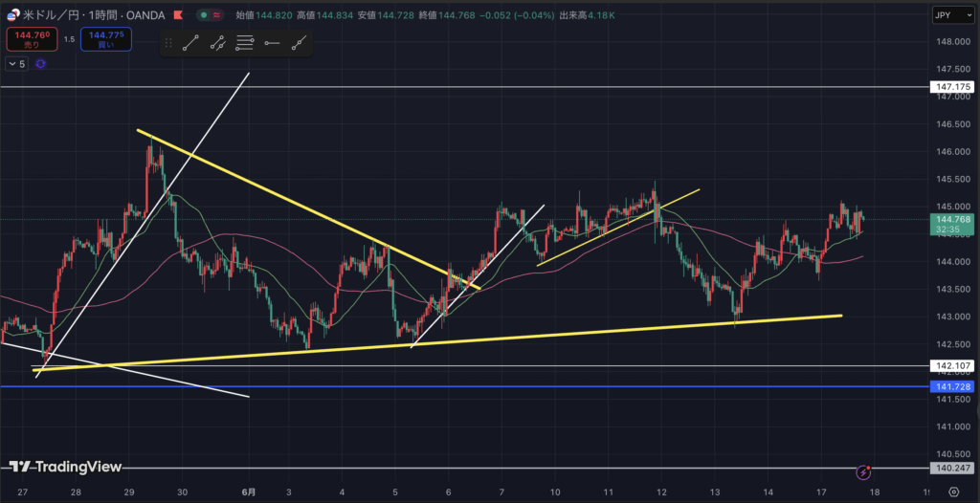Screen dimensions: 980x503
Task: Toggle the market status indicator pill
Action: coord(212,14)
